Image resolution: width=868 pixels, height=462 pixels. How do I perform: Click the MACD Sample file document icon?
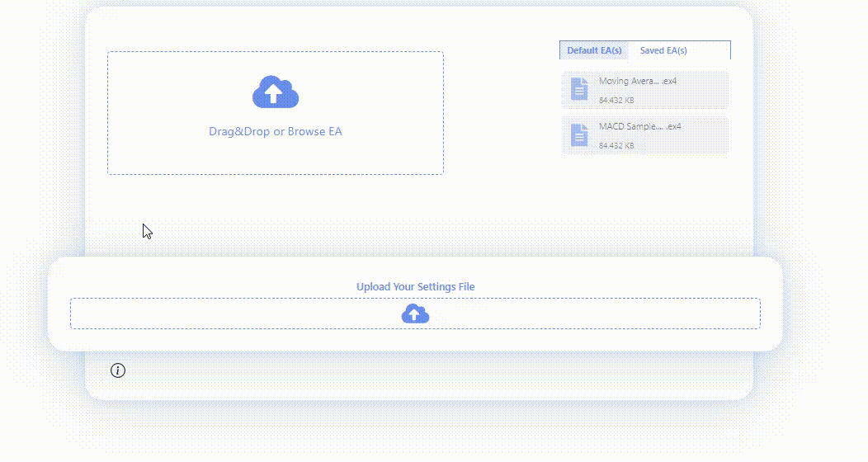point(579,135)
